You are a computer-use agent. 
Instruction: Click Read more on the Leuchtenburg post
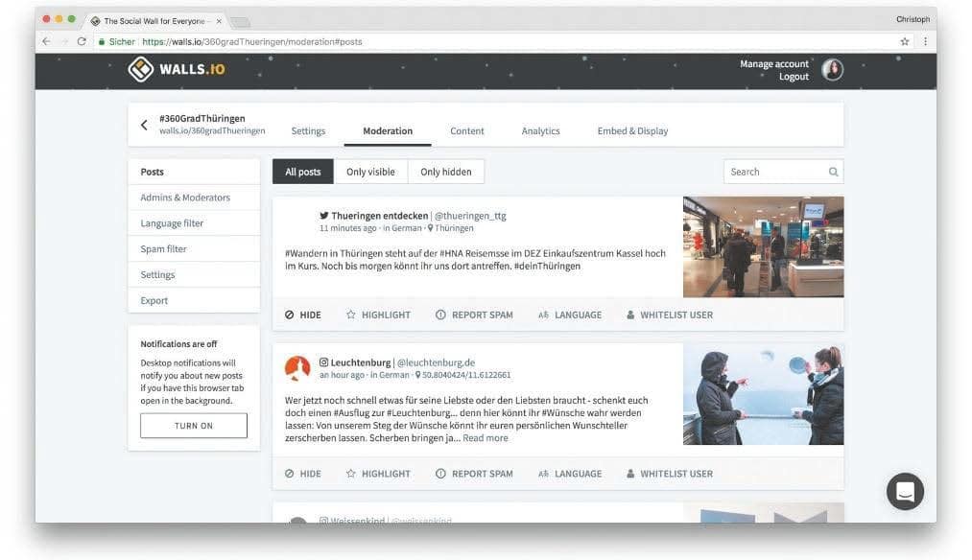[x=486, y=438]
